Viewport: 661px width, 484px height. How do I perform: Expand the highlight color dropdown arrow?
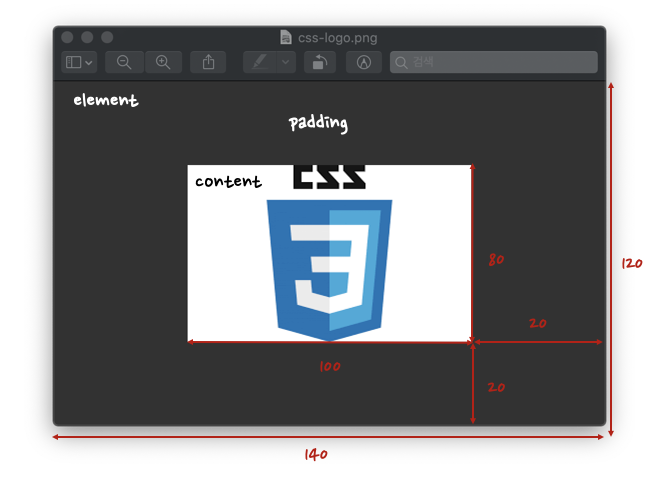click(286, 62)
